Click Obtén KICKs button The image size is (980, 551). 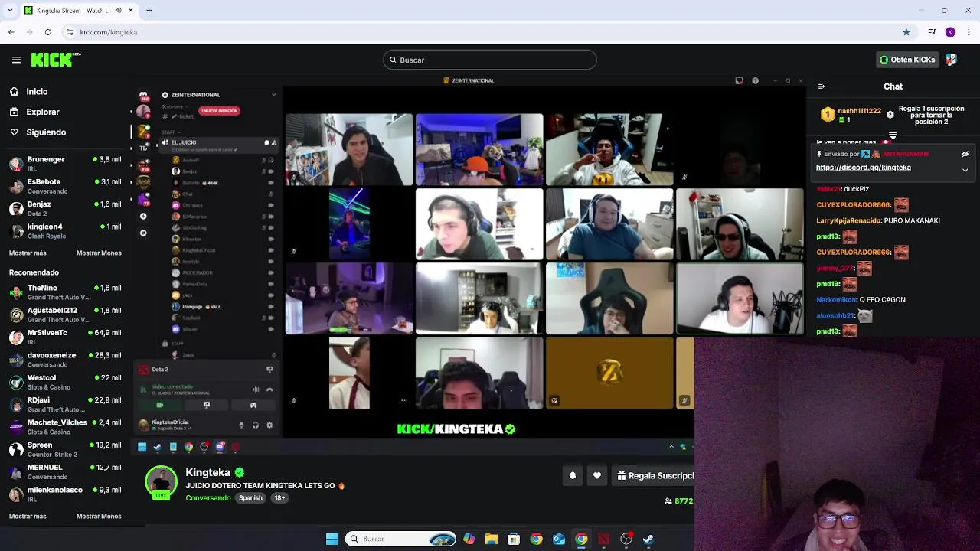click(x=907, y=60)
